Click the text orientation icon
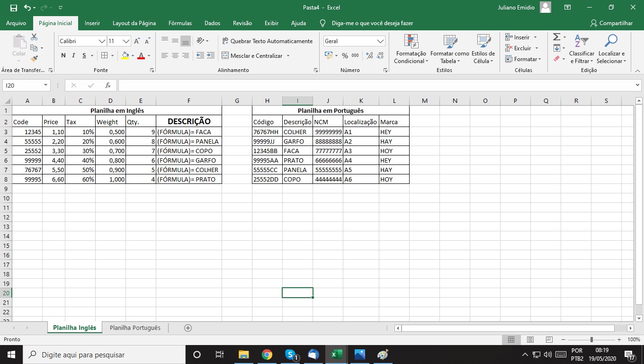This screenshot has height=364, width=644. [200, 41]
